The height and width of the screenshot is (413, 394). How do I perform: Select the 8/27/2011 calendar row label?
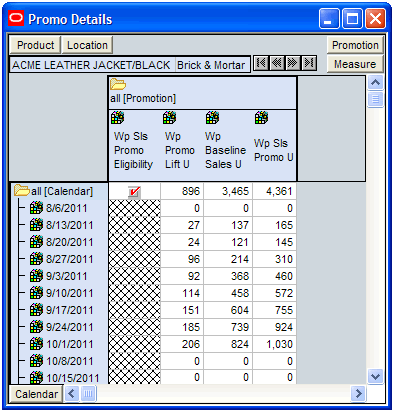click(70, 259)
